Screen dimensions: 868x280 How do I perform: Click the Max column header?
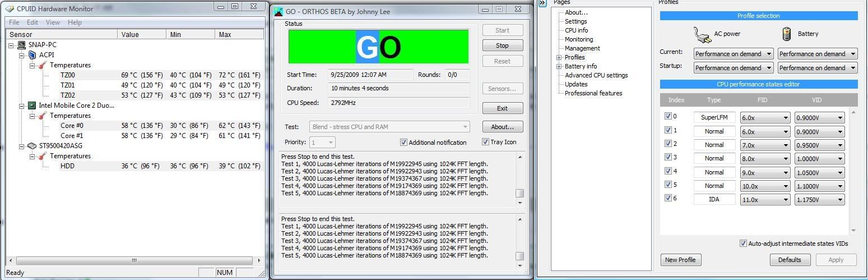coord(239,34)
